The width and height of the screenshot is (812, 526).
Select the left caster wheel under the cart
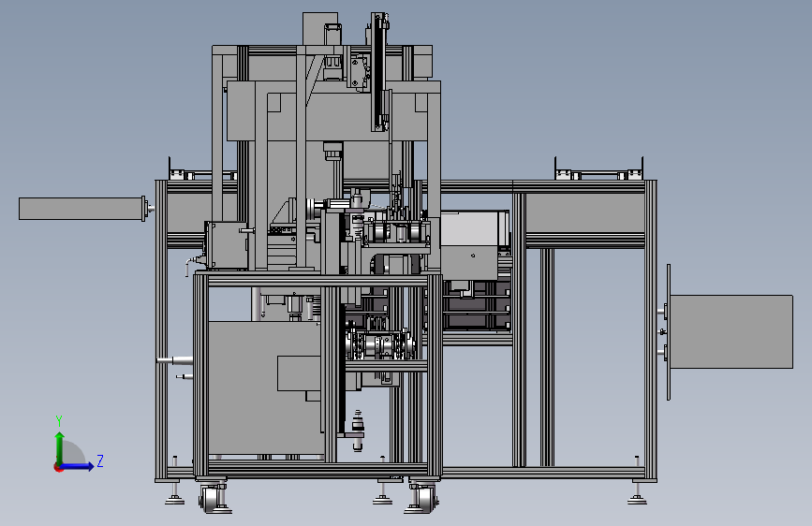(x=209, y=500)
